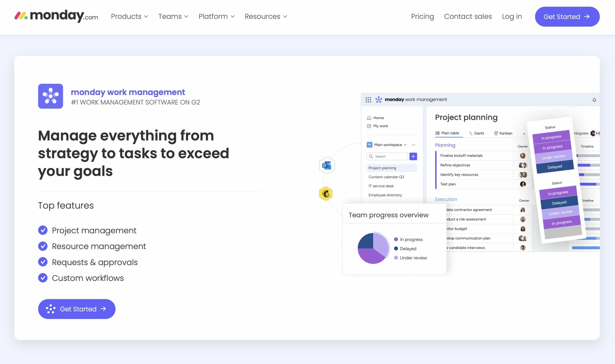Click the Mailchimp integration icon
Image resolution: width=615 pixels, height=364 pixels.
[x=326, y=194]
